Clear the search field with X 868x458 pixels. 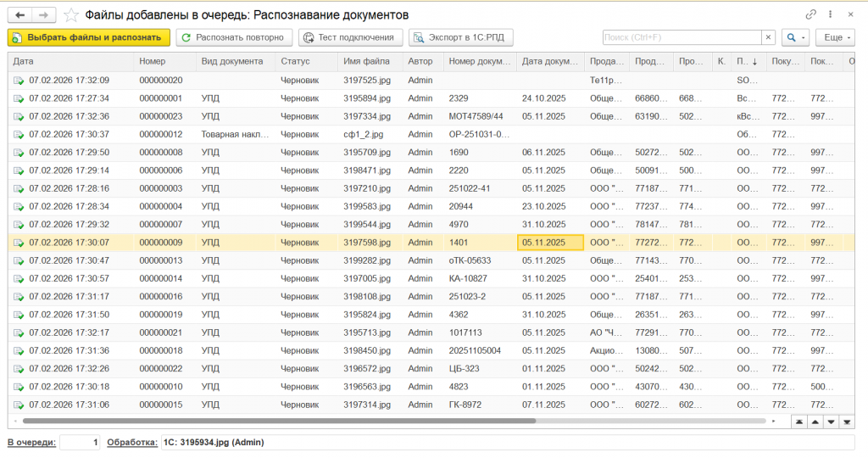click(768, 37)
